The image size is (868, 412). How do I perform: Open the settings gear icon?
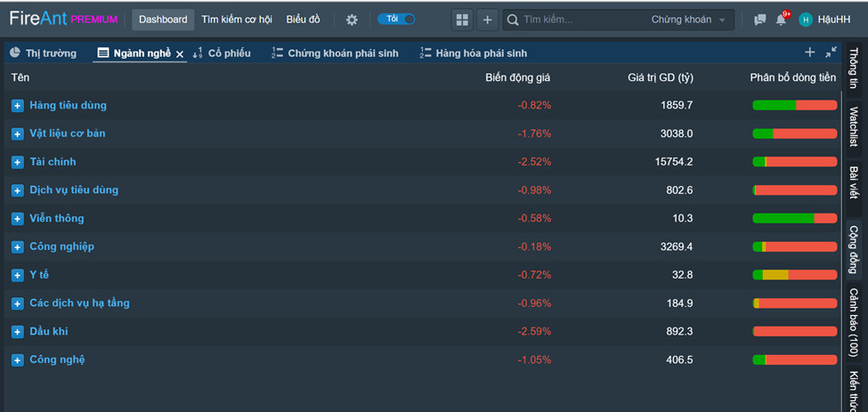(352, 20)
